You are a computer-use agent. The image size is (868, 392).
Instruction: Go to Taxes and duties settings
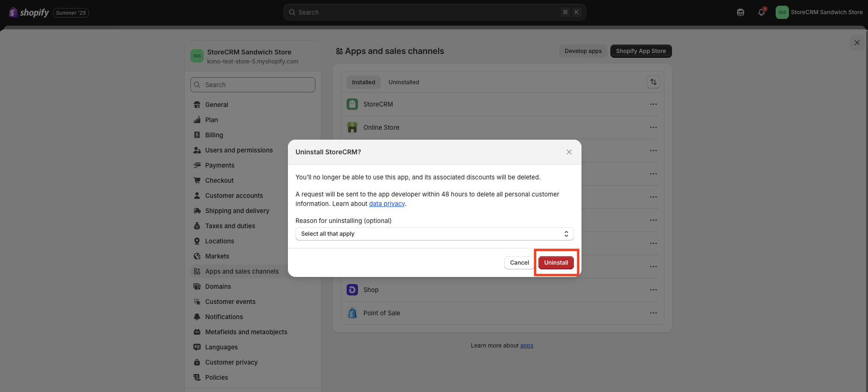point(253,226)
